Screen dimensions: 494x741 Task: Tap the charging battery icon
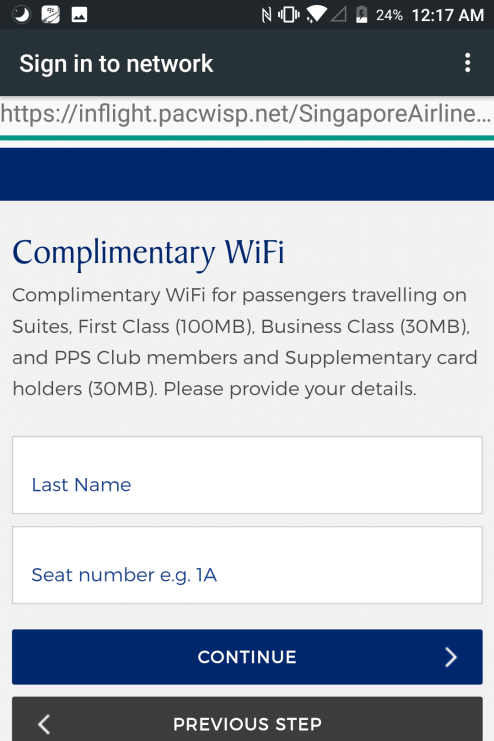pyautogui.click(x=361, y=15)
